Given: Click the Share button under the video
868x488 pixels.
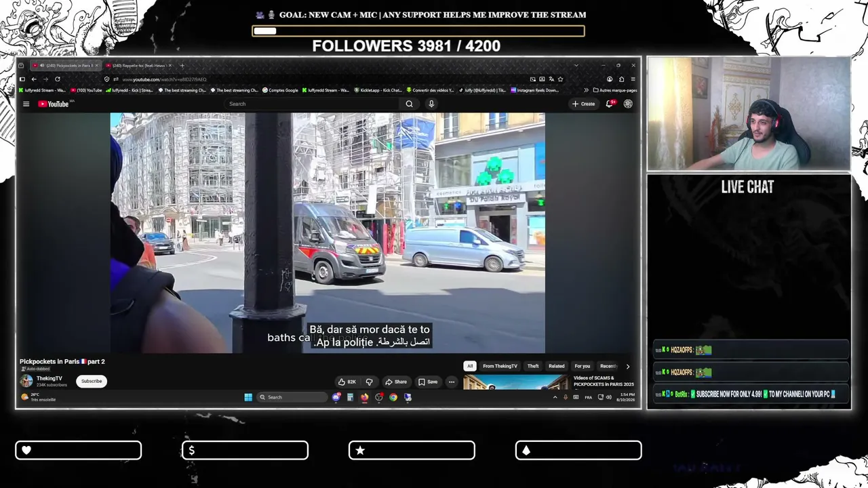Looking at the screenshot, I should tap(396, 382).
